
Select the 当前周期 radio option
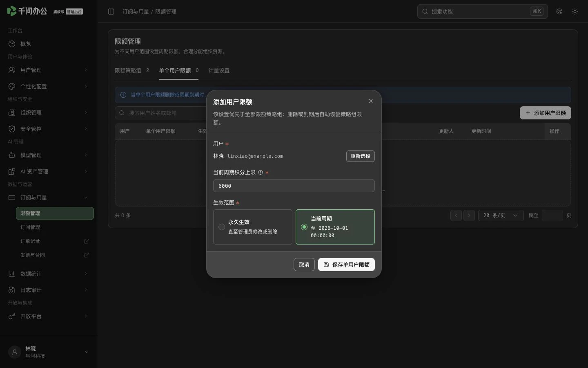pyautogui.click(x=304, y=227)
